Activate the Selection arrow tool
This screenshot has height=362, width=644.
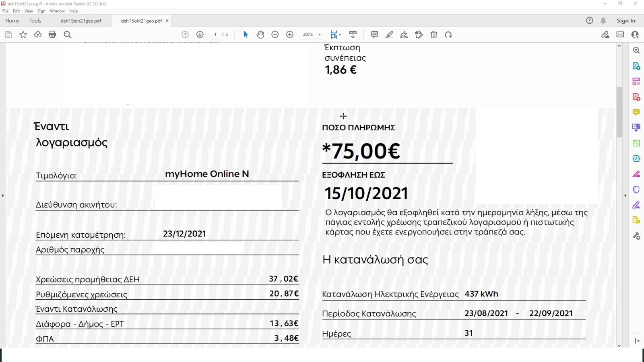(x=246, y=35)
